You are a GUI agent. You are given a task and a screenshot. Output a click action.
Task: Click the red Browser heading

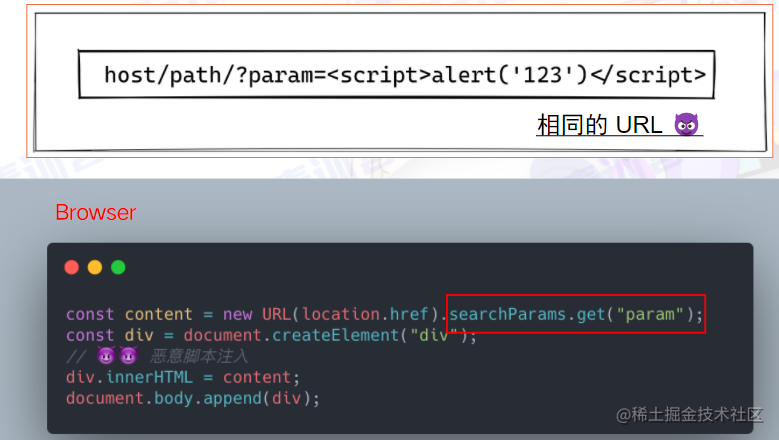[95, 213]
